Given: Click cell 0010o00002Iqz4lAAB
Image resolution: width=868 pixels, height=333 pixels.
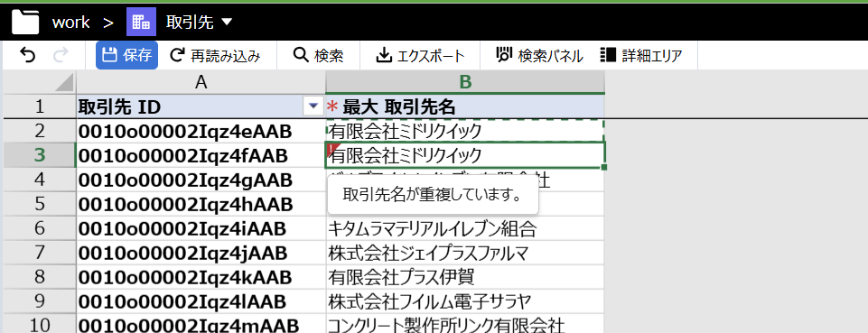Looking at the screenshot, I should 201,301.
